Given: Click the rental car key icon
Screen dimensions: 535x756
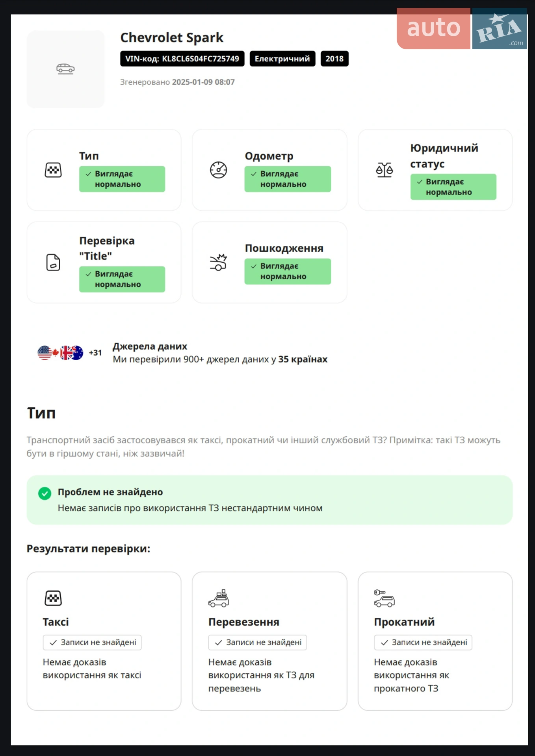Looking at the screenshot, I should 384,598.
